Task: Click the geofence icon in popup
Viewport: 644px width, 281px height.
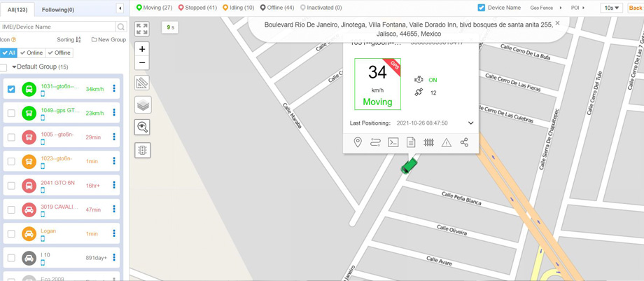Action: pyautogui.click(x=428, y=142)
